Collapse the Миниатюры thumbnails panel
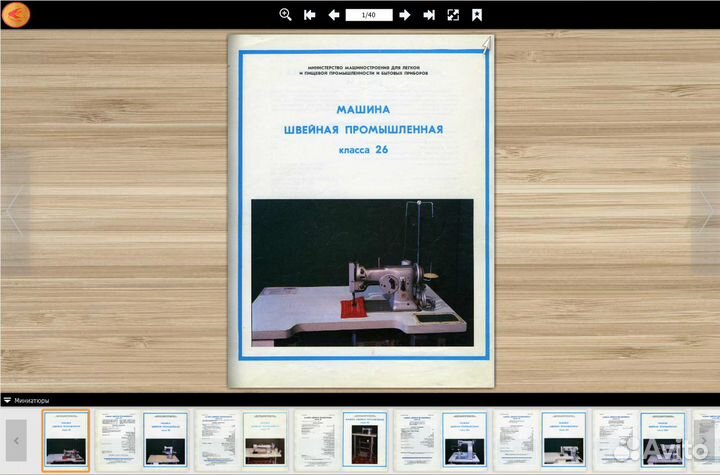Screen dimensions: 720x475 coord(8,400)
